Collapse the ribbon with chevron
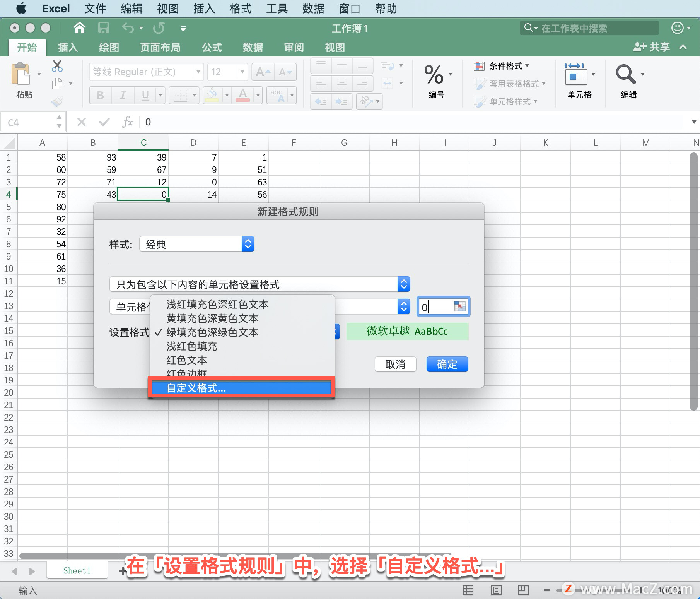 pyautogui.click(x=683, y=47)
